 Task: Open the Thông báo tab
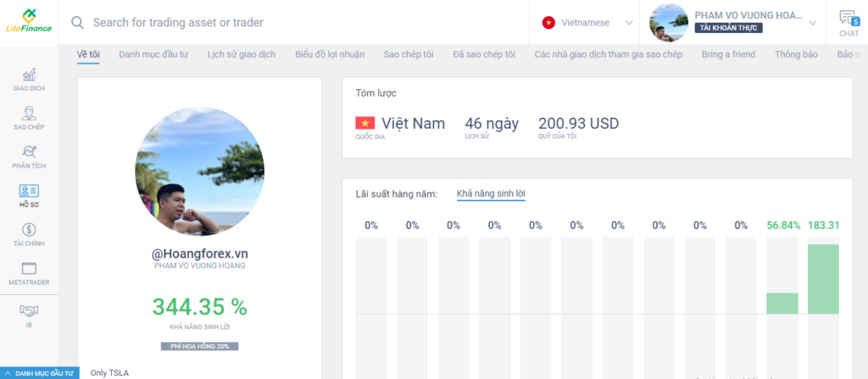coord(796,54)
